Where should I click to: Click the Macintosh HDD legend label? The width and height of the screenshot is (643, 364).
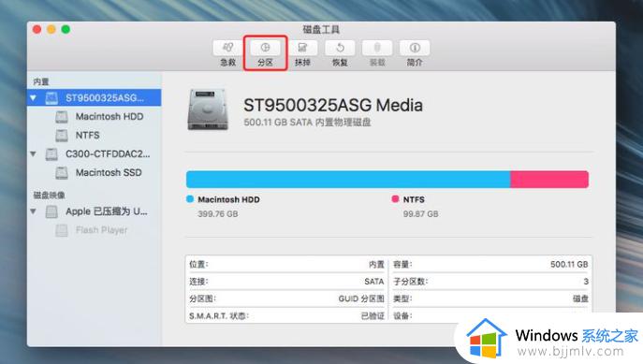tap(228, 199)
